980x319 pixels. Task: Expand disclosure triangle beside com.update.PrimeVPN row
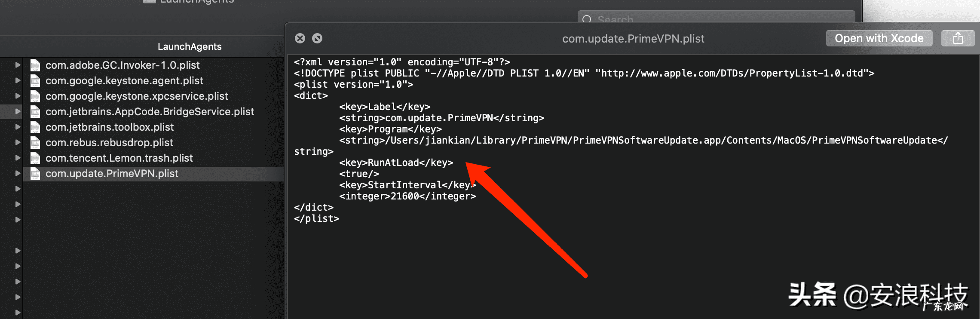[18, 173]
